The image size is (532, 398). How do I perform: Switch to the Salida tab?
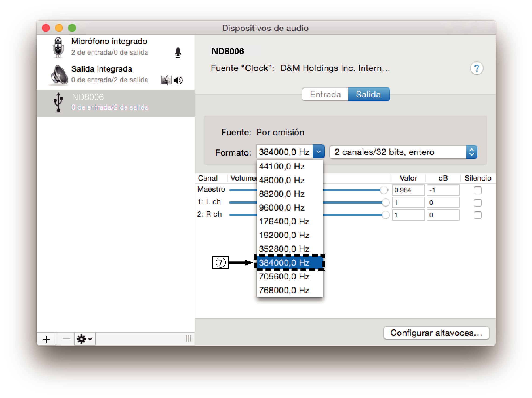(x=369, y=94)
